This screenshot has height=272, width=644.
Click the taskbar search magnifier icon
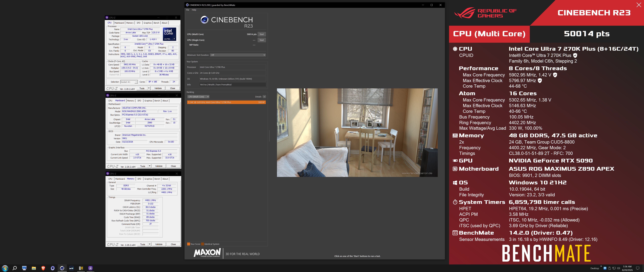(15, 268)
